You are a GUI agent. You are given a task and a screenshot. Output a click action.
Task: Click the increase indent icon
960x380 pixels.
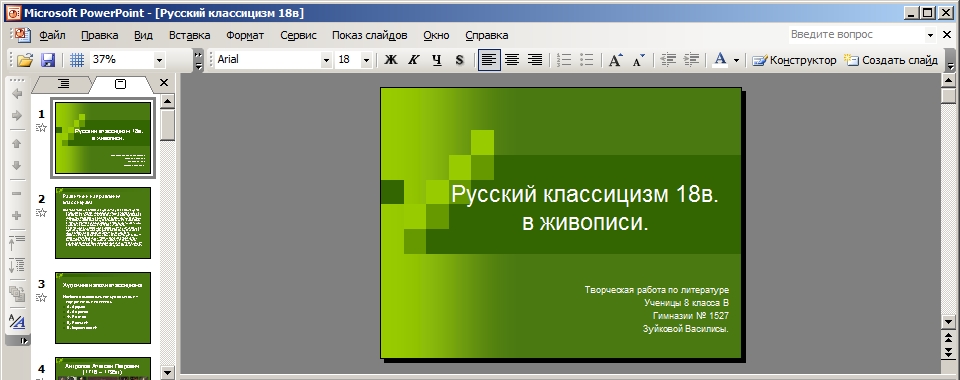point(691,60)
